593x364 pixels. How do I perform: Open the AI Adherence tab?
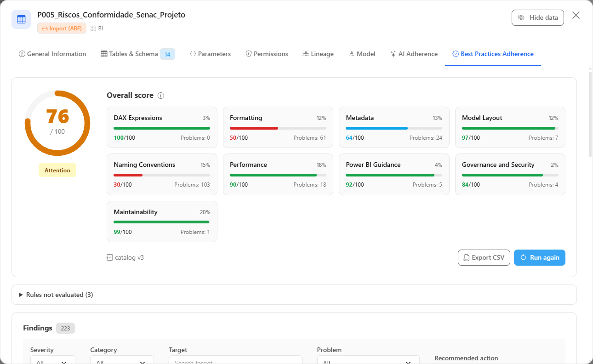(x=414, y=54)
